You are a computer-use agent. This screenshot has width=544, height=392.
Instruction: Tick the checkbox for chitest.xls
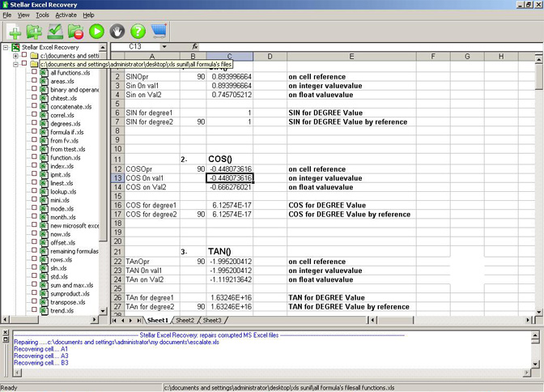[x=34, y=97]
